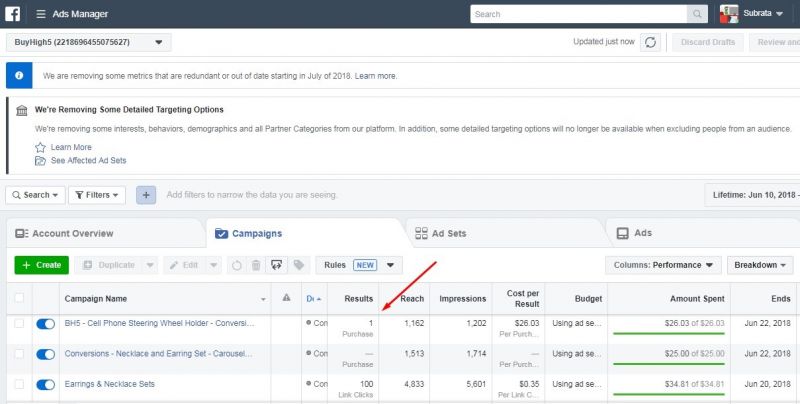Click the plus add-filter button
This screenshot has width=800, height=404.
[146, 195]
